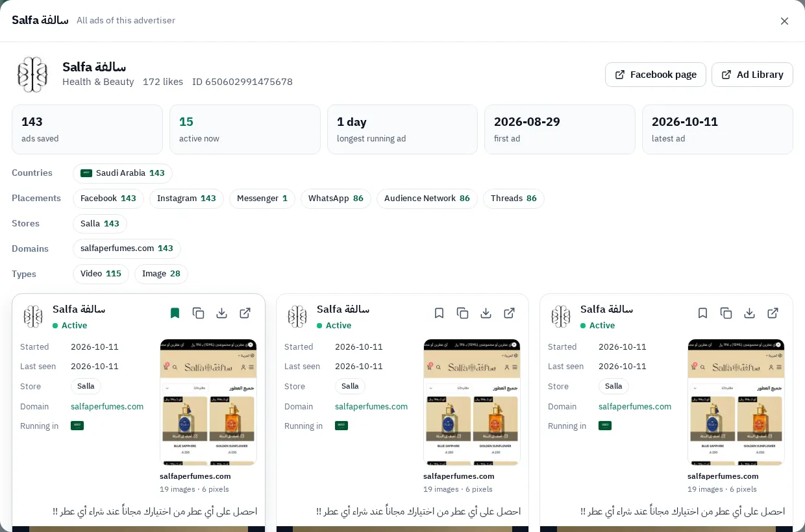This screenshot has height=532, width=805.
Task: Open salfaperfumes.com domain link on left card
Action: point(107,407)
